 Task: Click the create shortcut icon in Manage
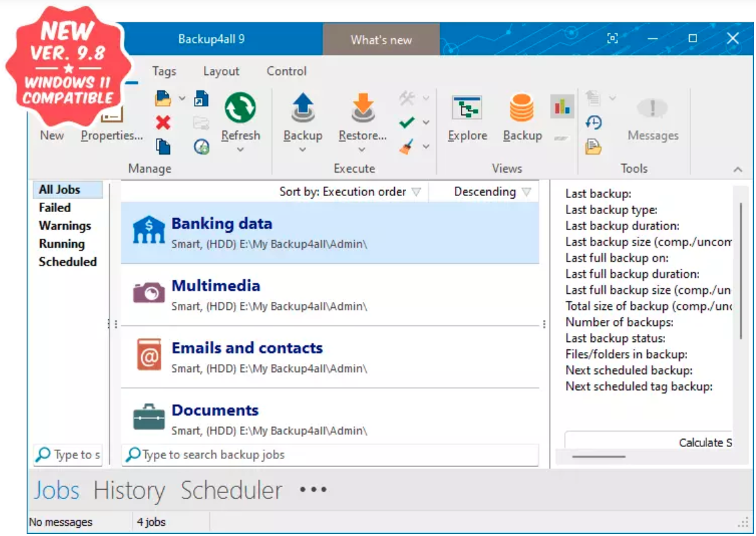(x=201, y=98)
